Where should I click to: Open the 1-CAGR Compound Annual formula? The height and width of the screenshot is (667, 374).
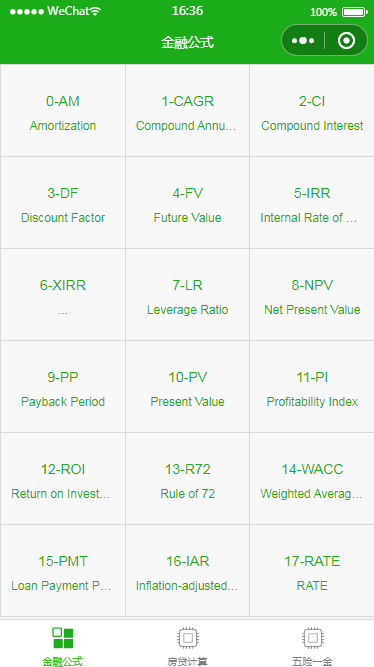(187, 110)
